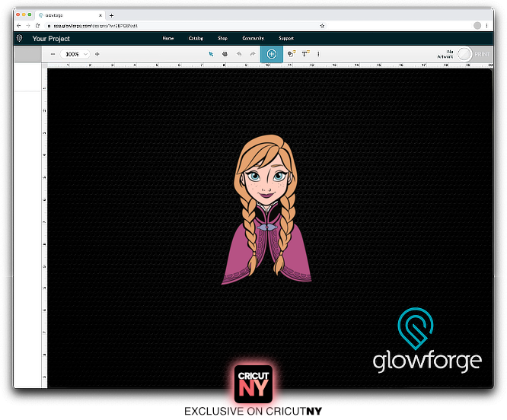The width and height of the screenshot is (507, 420).
Task: Select the Text tool
Action: tap(305, 54)
